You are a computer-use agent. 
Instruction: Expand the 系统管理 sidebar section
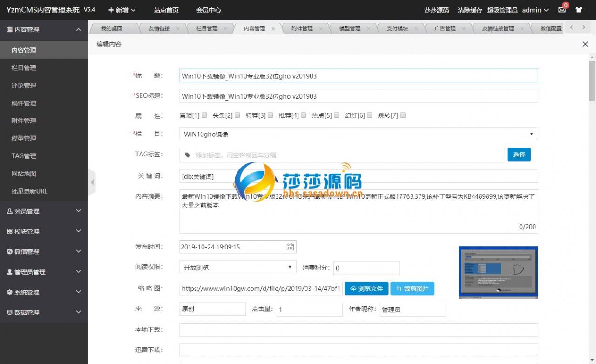pos(44,292)
